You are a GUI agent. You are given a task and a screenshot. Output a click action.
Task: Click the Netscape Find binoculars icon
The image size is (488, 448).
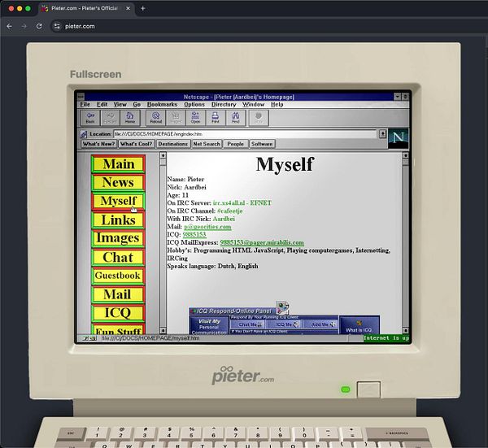coord(235,118)
